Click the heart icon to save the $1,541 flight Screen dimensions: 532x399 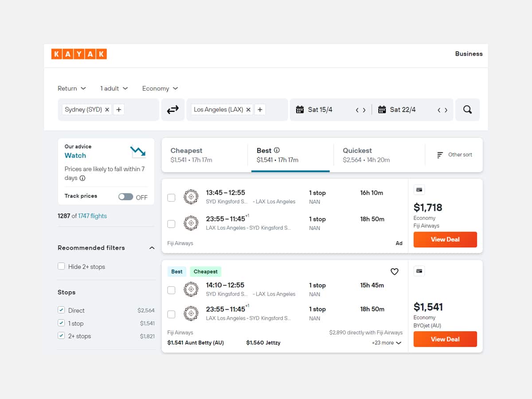[x=395, y=272]
